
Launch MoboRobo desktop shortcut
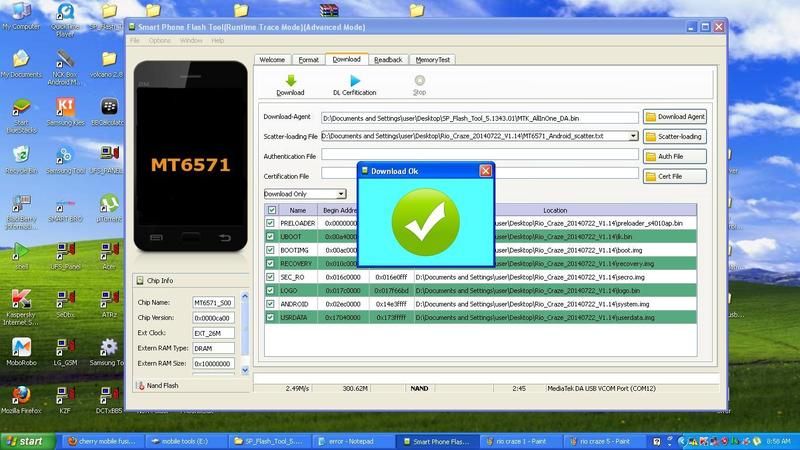(21, 352)
